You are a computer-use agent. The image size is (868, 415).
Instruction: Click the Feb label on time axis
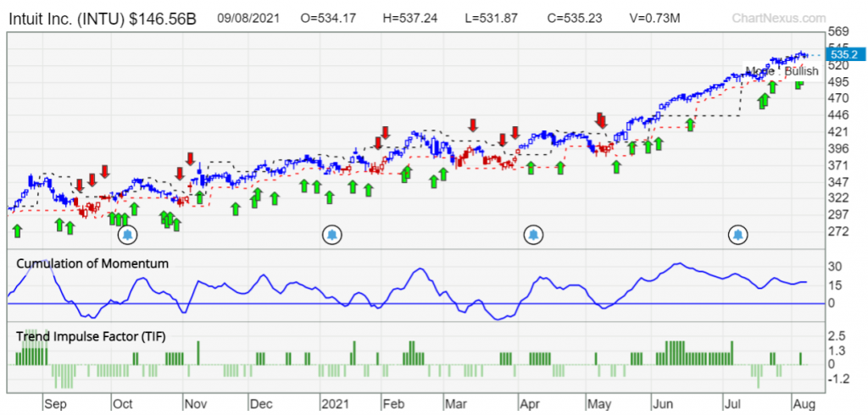tap(395, 403)
